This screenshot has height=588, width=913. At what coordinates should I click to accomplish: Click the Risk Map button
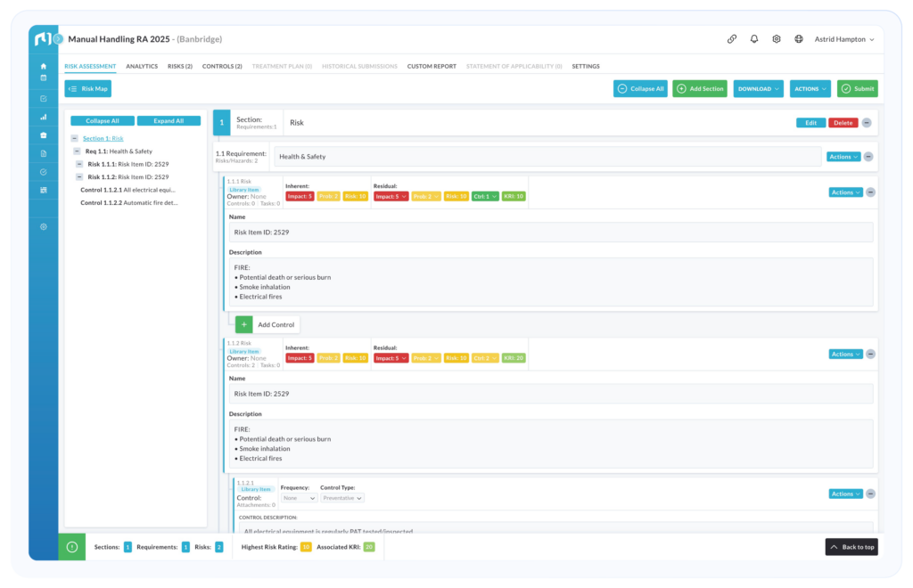click(x=88, y=89)
